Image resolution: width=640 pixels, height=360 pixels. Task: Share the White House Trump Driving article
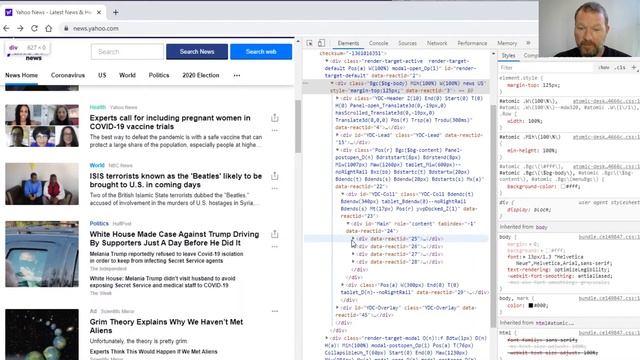tap(275, 234)
